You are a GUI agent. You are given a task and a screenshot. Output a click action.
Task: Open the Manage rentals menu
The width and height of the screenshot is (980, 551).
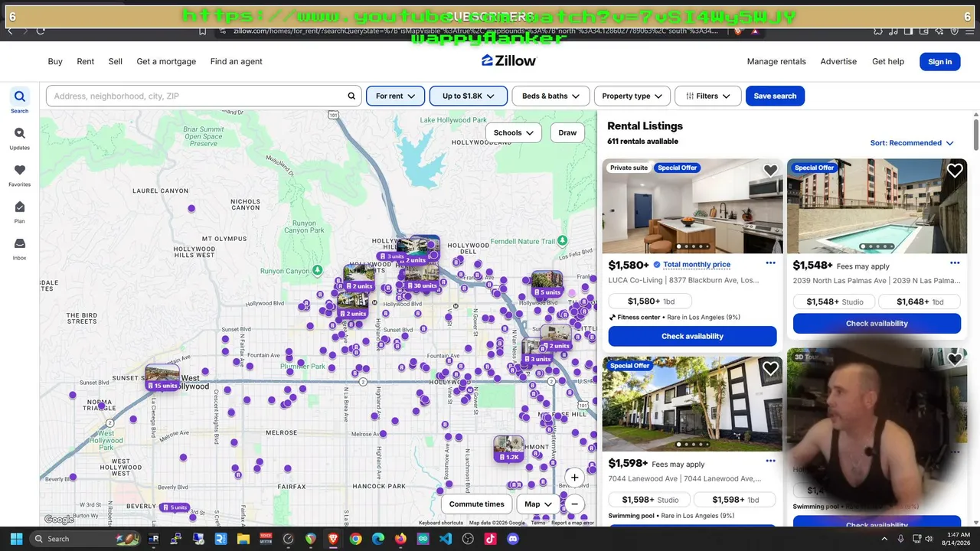776,61
